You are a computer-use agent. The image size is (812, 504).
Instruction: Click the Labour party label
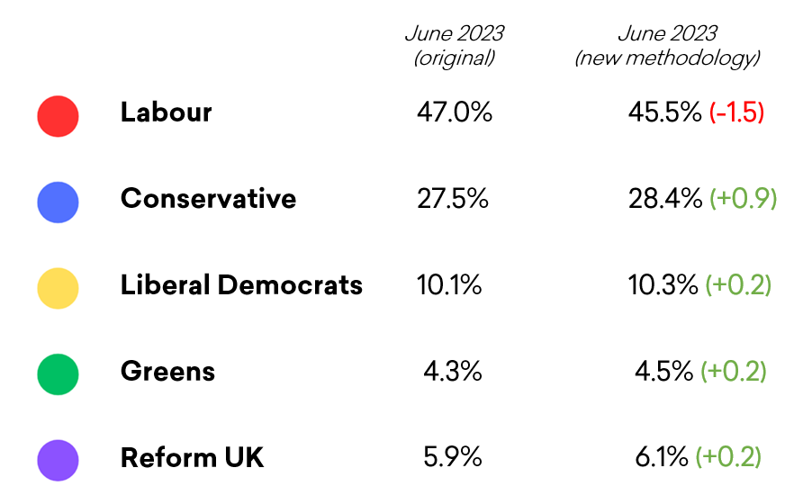click(x=166, y=112)
